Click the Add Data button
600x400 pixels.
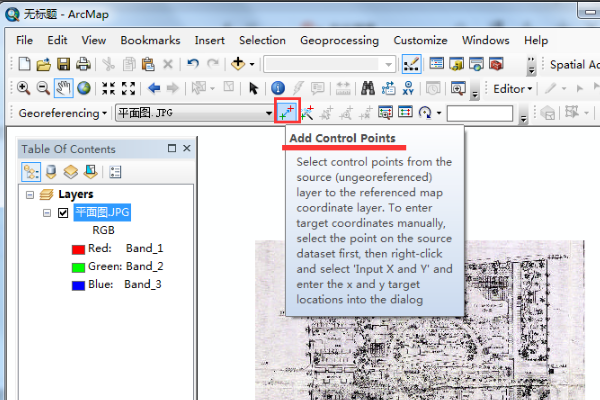pos(238,64)
